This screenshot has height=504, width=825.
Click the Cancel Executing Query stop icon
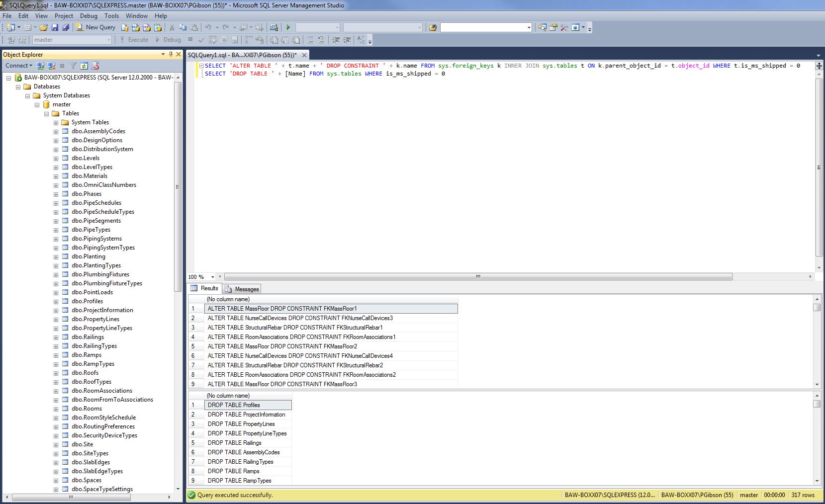tap(190, 40)
